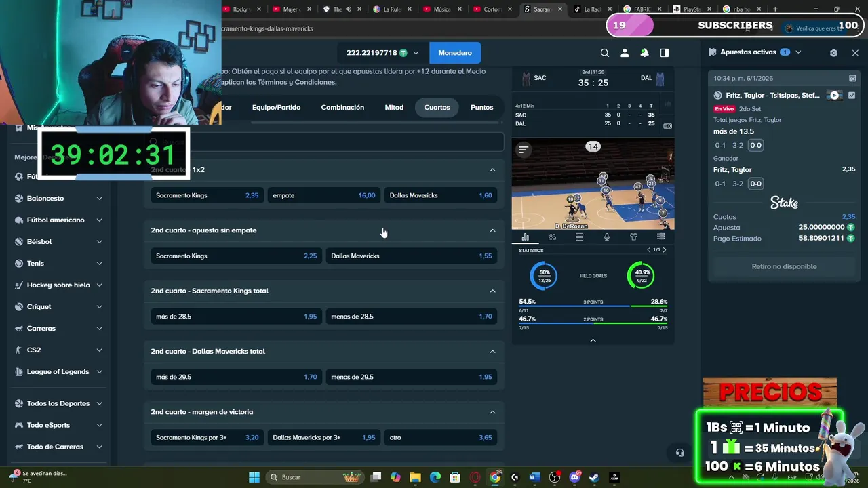Screen dimensions: 868x488
Task: Expand Todo eSports sidebar section
Action: click(99, 425)
